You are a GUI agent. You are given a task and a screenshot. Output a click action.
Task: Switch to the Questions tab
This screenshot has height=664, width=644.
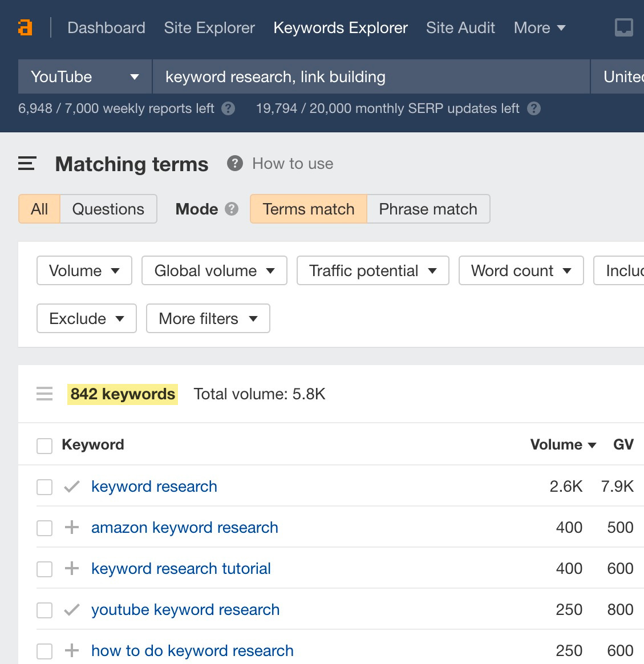pos(108,209)
